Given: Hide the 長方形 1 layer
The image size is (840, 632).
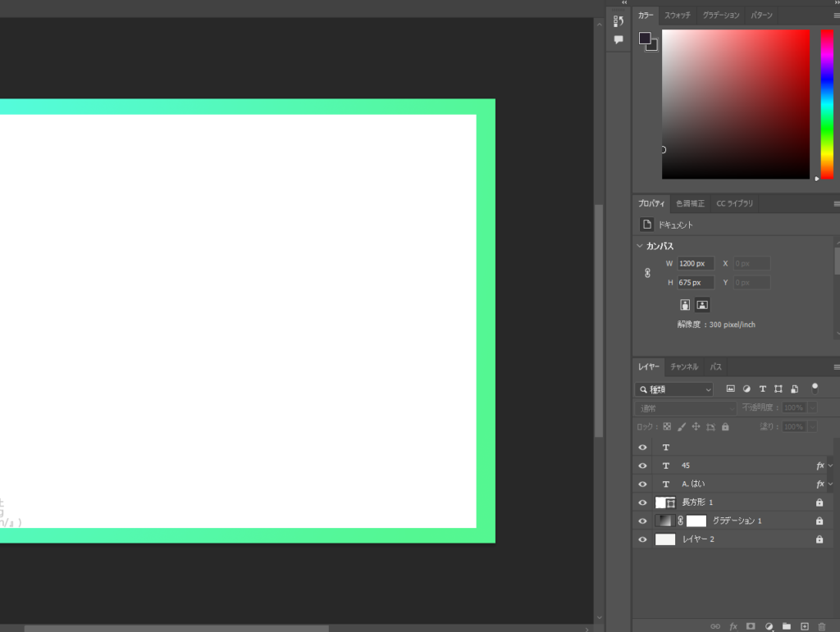Looking at the screenshot, I should point(642,502).
